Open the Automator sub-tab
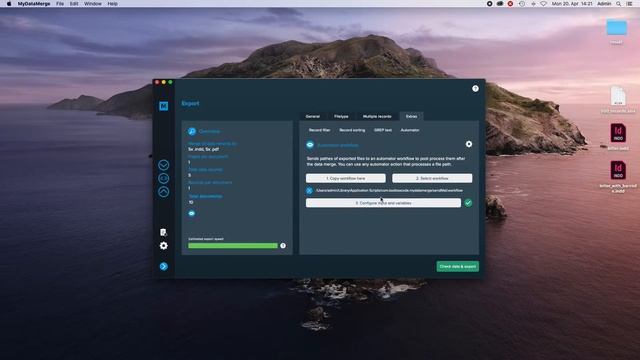The image size is (640, 360). (x=410, y=130)
